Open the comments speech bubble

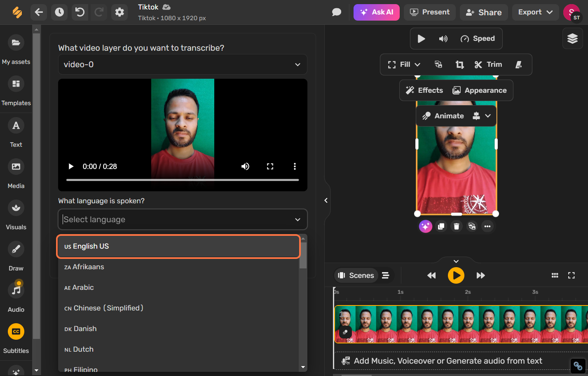tap(337, 12)
